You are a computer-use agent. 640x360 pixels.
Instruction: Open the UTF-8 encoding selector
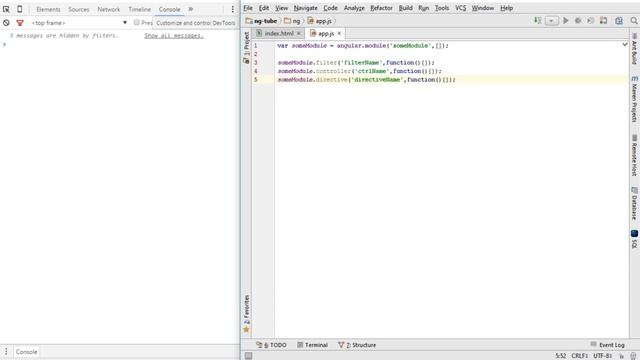(x=602, y=356)
